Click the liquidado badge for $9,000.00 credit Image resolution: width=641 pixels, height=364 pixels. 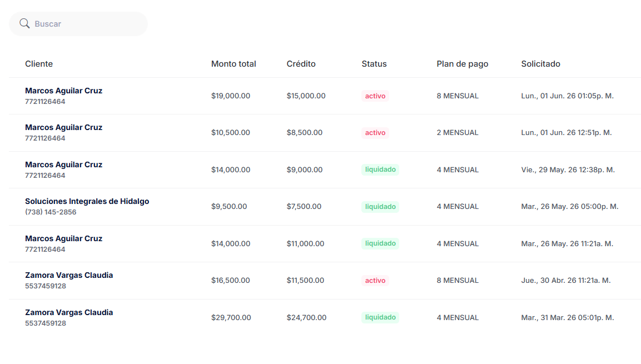click(x=380, y=169)
